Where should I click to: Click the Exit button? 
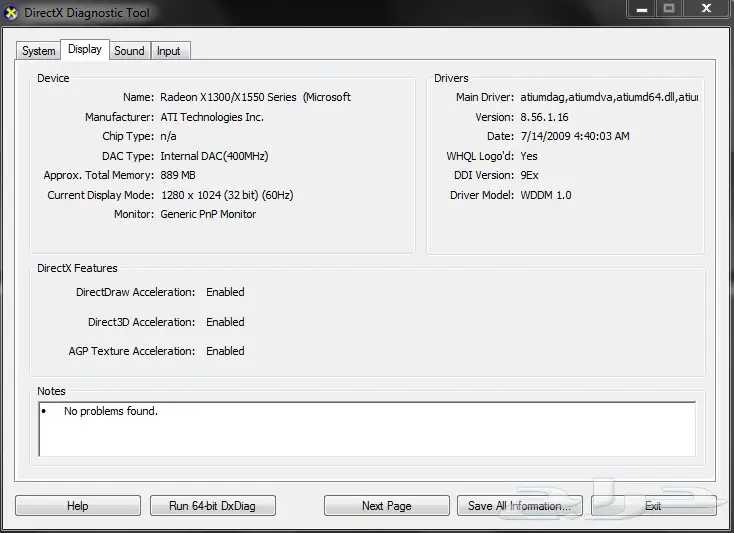653,506
